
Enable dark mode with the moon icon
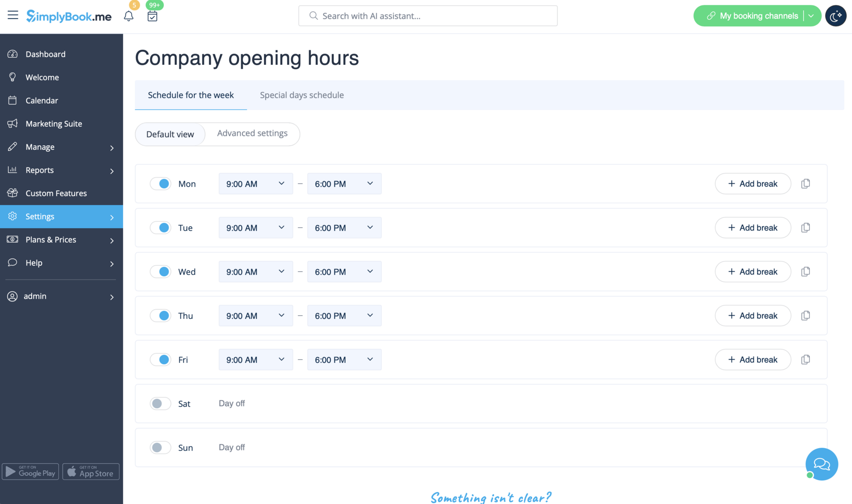835,16
